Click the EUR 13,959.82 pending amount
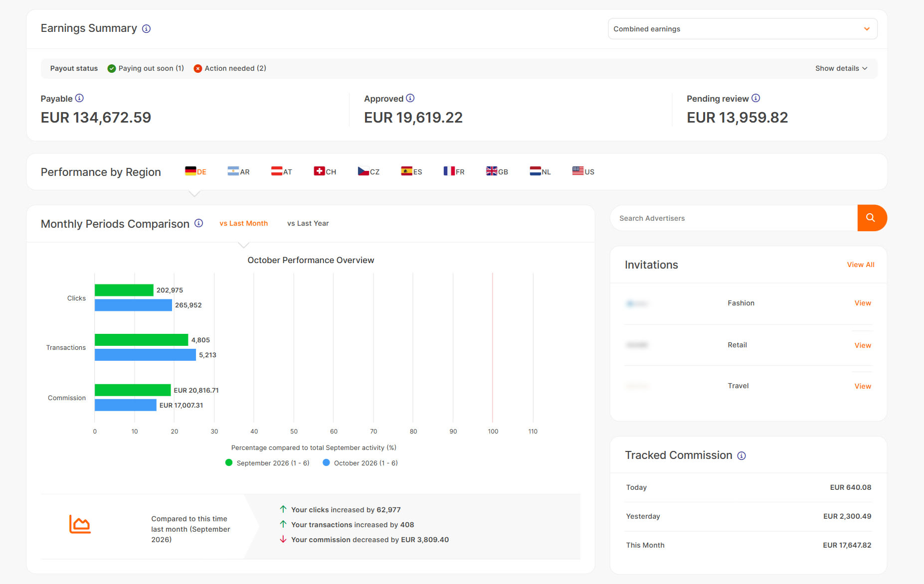Screen dimensions: 924x584 tap(737, 118)
